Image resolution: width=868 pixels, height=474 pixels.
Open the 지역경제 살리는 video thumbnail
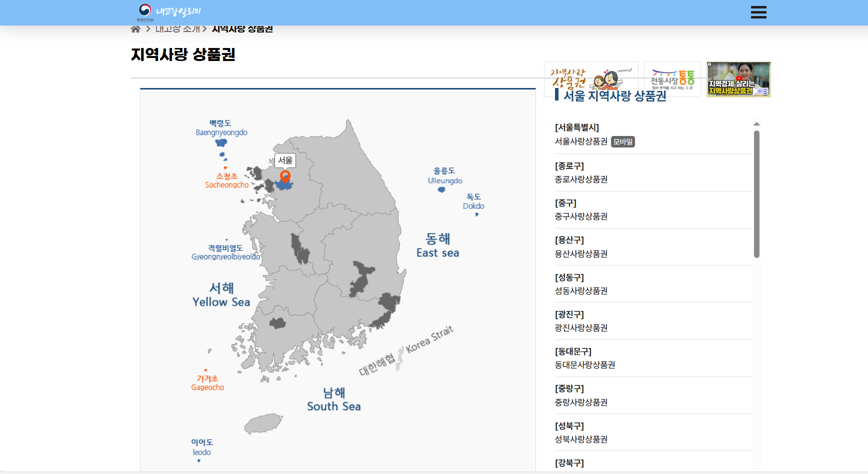[x=738, y=79]
